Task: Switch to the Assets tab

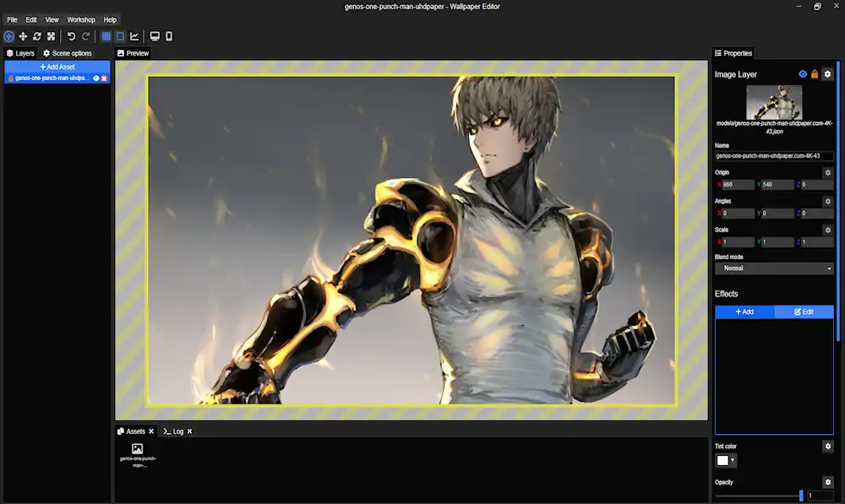Action: tap(132, 431)
